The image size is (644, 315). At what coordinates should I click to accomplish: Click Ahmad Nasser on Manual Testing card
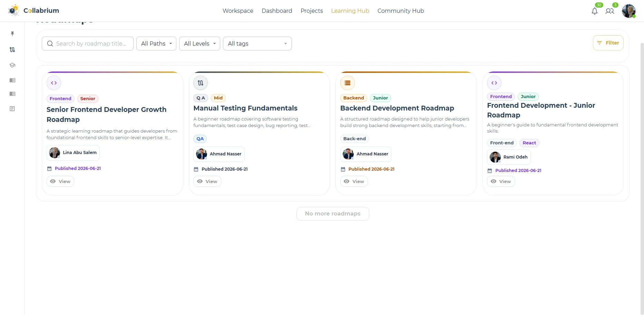pyautogui.click(x=219, y=154)
